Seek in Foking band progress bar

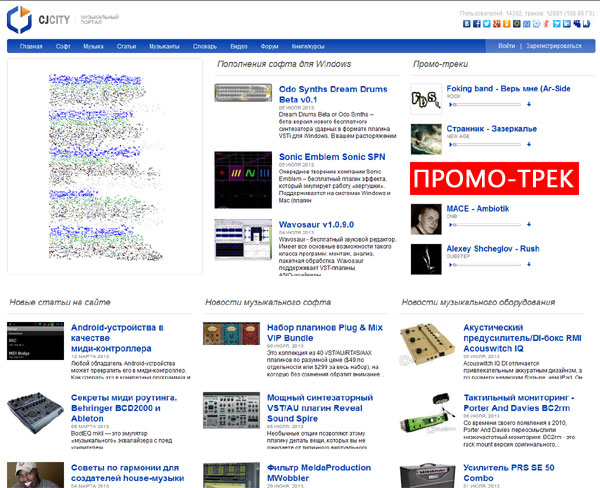487,104
